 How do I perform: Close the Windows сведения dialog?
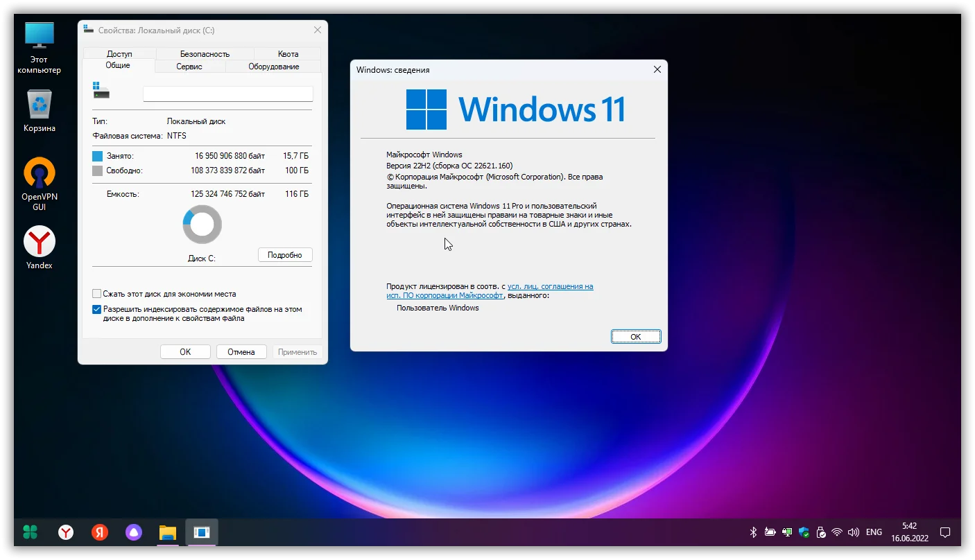click(657, 69)
